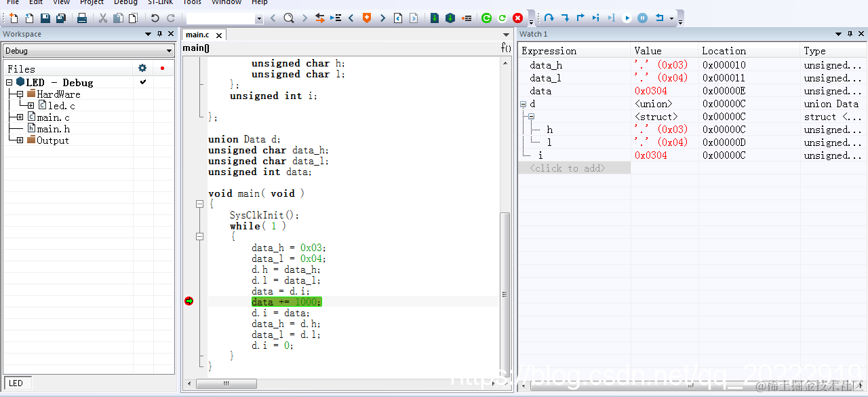Click Navigate Backward document icon
This screenshot has width=868, height=397.
click(x=398, y=18)
